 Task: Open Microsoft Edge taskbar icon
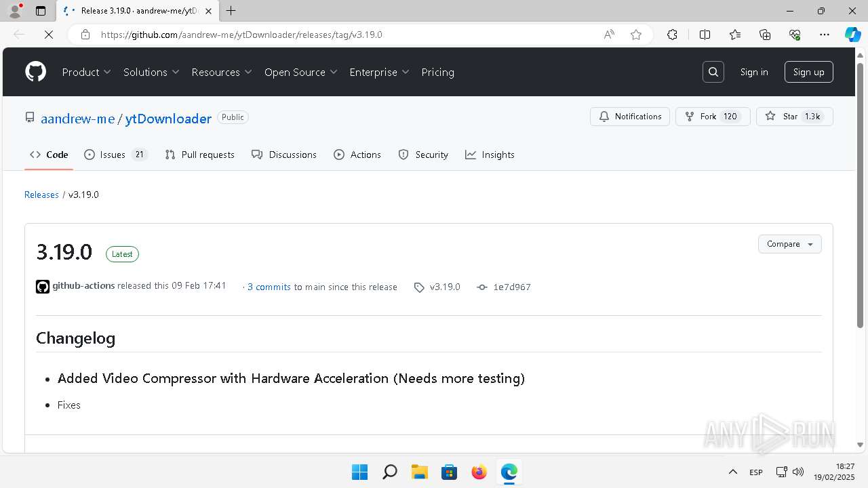pyautogui.click(x=509, y=472)
